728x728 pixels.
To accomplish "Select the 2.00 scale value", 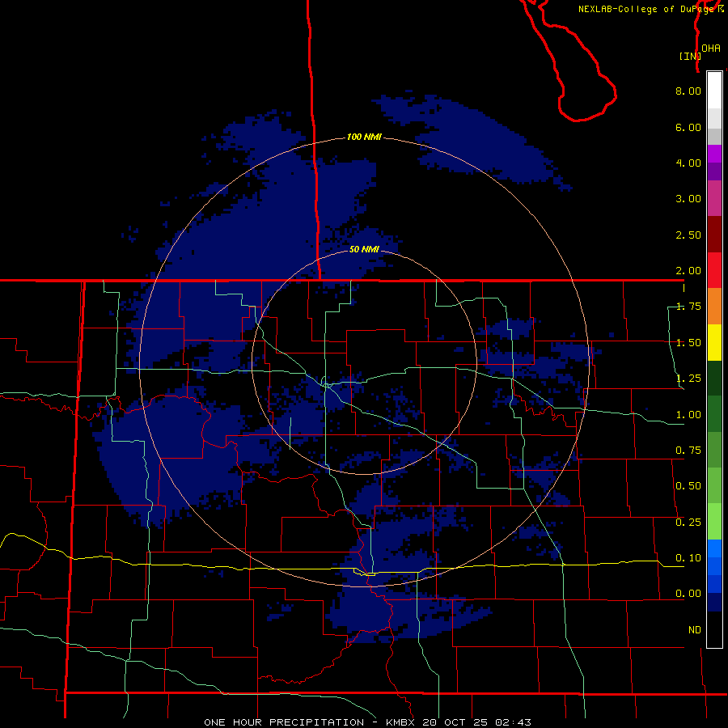I will click(688, 271).
